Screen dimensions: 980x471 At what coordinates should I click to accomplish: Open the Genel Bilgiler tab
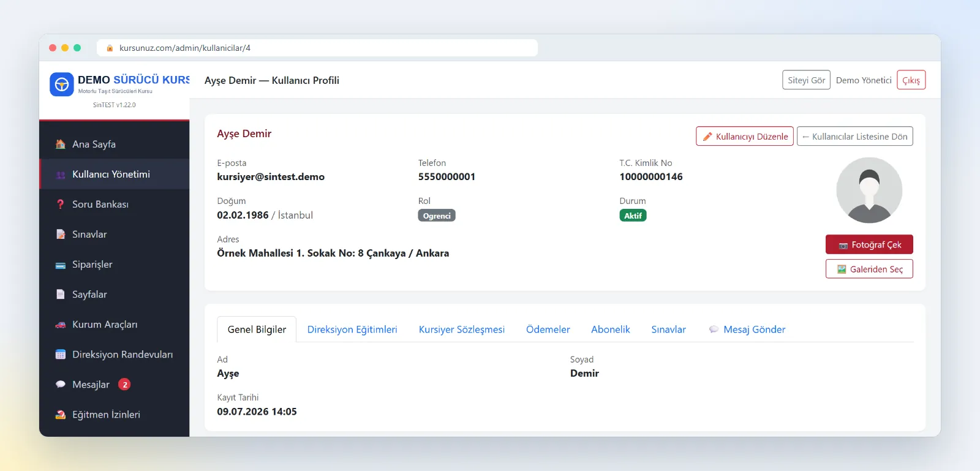click(257, 330)
